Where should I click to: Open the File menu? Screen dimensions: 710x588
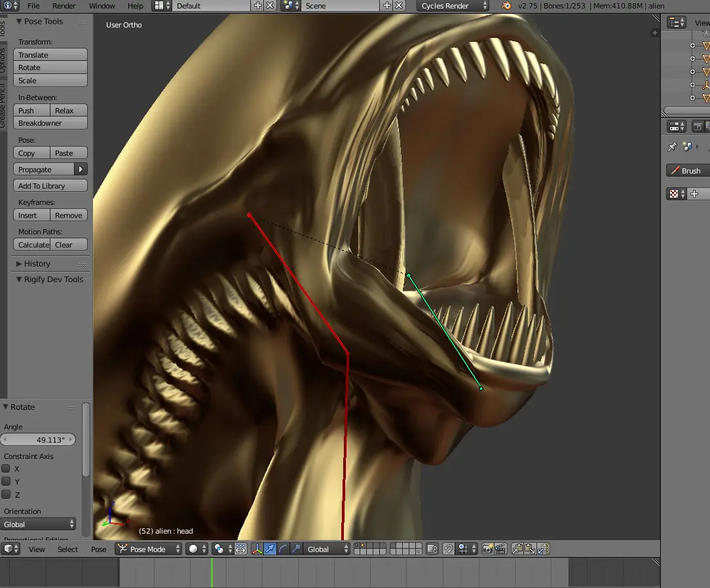click(x=33, y=6)
